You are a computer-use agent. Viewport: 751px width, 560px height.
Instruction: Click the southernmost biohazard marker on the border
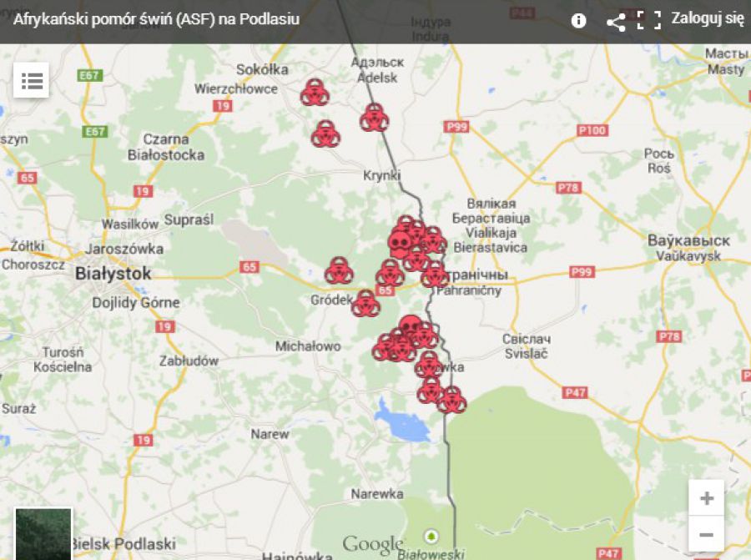tap(451, 400)
